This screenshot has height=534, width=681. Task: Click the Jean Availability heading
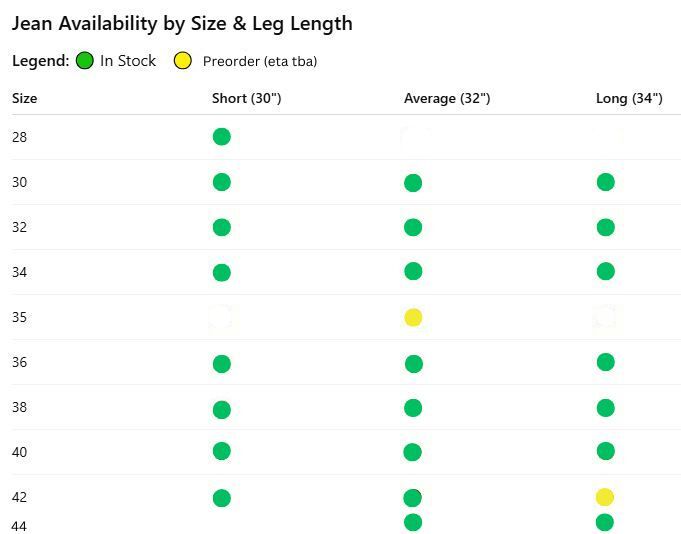182,23
